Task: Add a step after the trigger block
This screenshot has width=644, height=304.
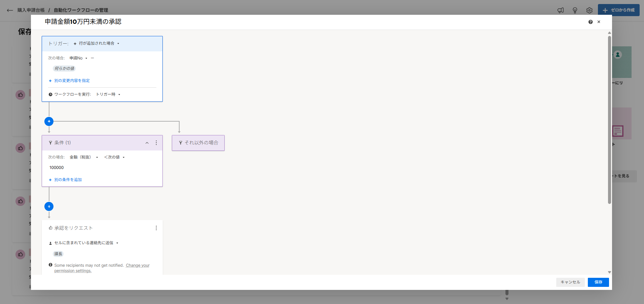Action: pos(49,121)
